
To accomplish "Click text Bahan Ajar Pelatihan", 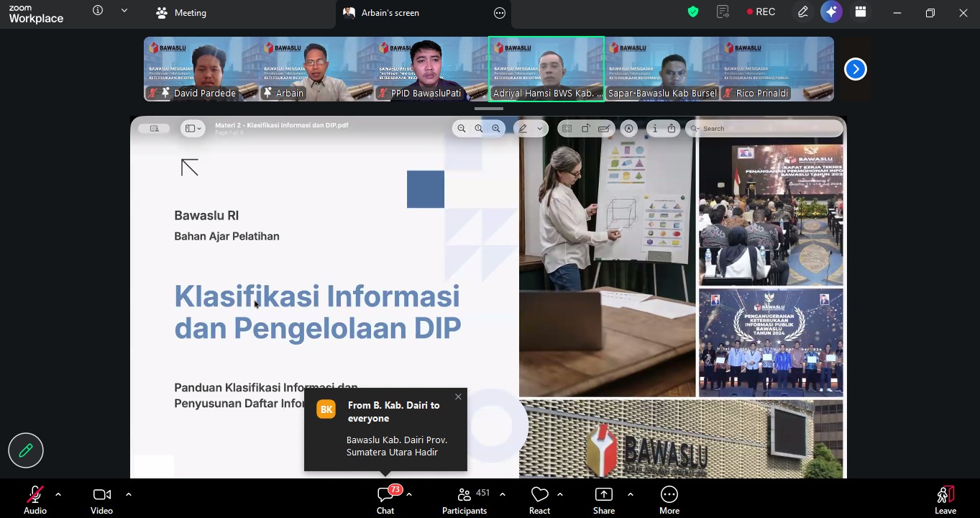I will click(x=226, y=236).
